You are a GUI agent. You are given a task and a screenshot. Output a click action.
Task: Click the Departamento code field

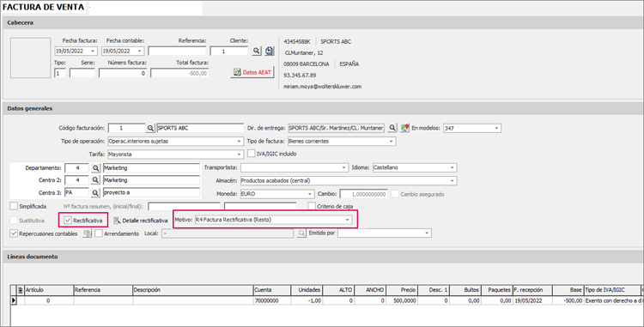[x=76, y=168]
